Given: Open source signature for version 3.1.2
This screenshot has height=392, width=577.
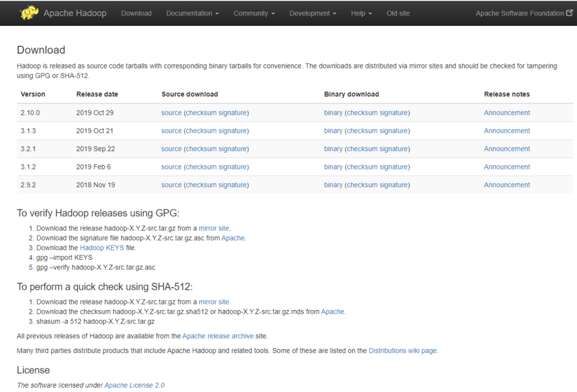Looking at the screenshot, I should point(232,167).
